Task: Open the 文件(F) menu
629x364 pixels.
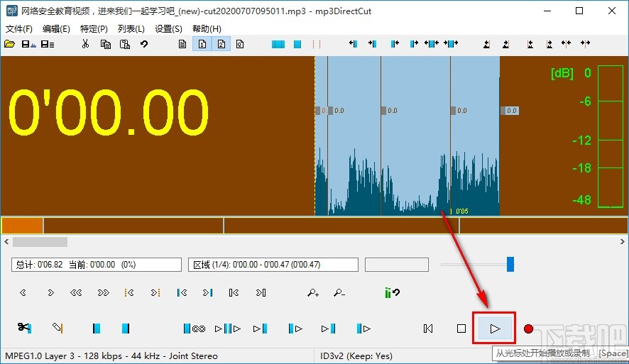Action: [19, 29]
